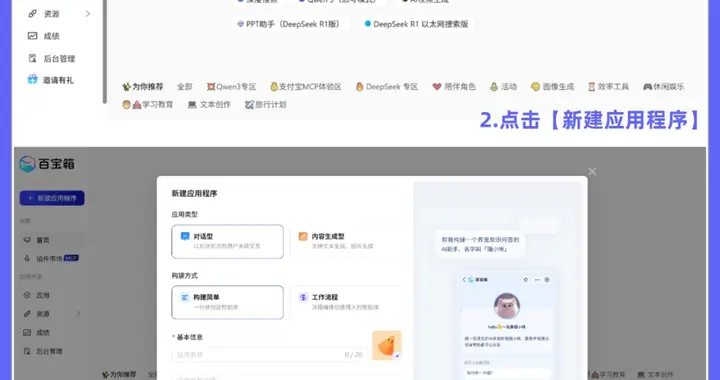The image size is (720, 380).
Task: Select 学习教育 tab in the upper screenshot
Action: [148, 105]
